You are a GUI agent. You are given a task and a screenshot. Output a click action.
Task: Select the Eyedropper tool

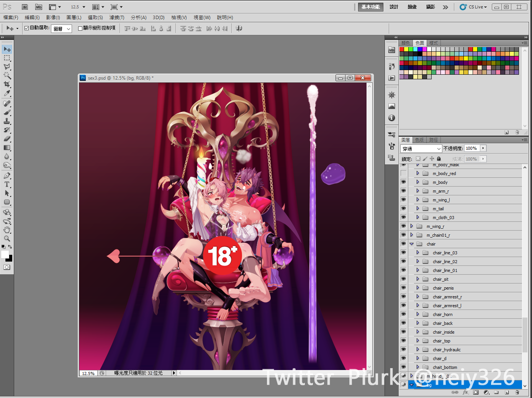7,93
